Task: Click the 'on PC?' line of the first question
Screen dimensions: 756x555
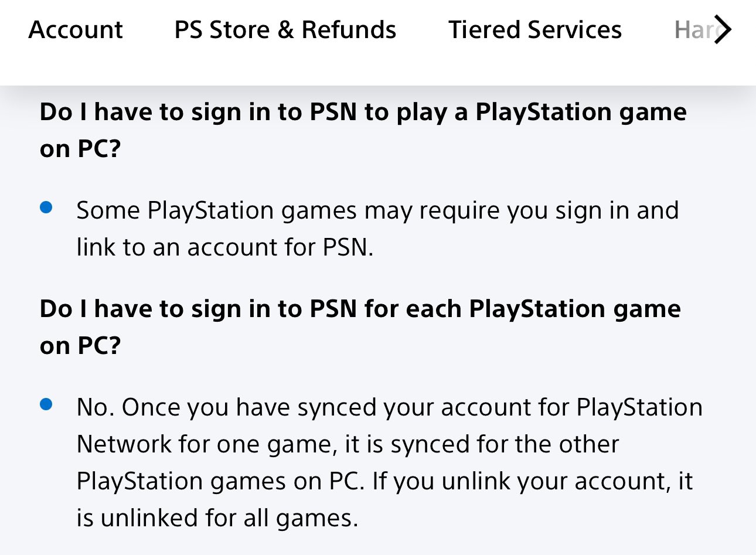Action: pos(80,149)
